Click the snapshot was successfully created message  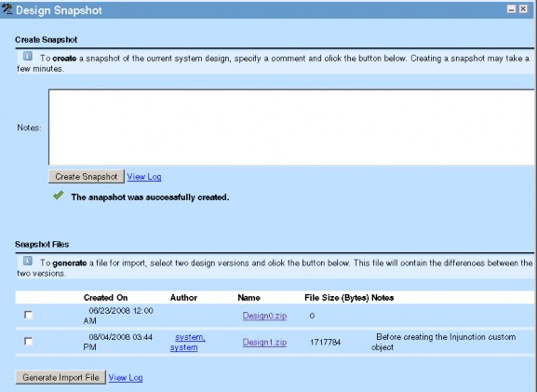point(150,197)
